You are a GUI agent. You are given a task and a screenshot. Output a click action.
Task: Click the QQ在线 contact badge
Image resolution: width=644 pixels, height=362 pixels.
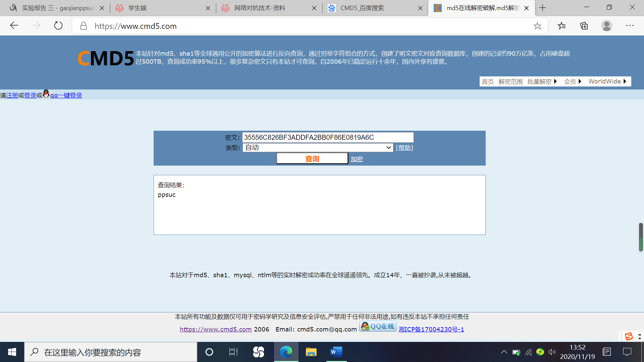tap(378, 326)
